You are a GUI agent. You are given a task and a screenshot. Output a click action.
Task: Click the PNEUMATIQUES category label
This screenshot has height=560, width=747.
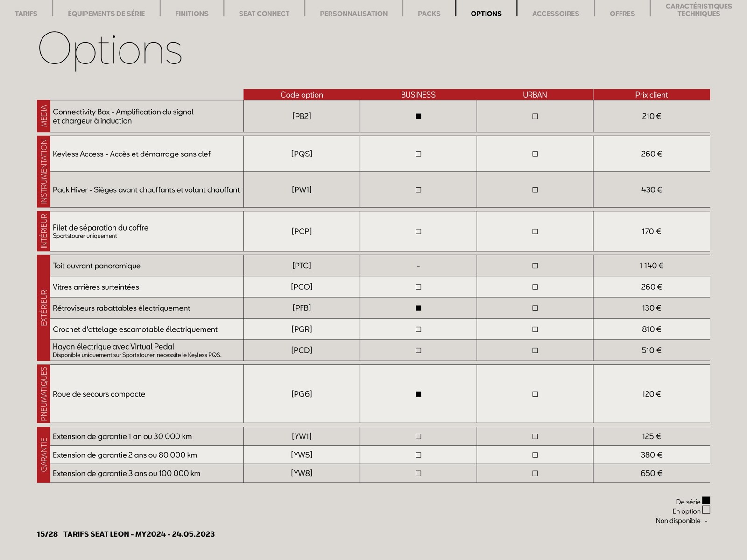[44, 394]
